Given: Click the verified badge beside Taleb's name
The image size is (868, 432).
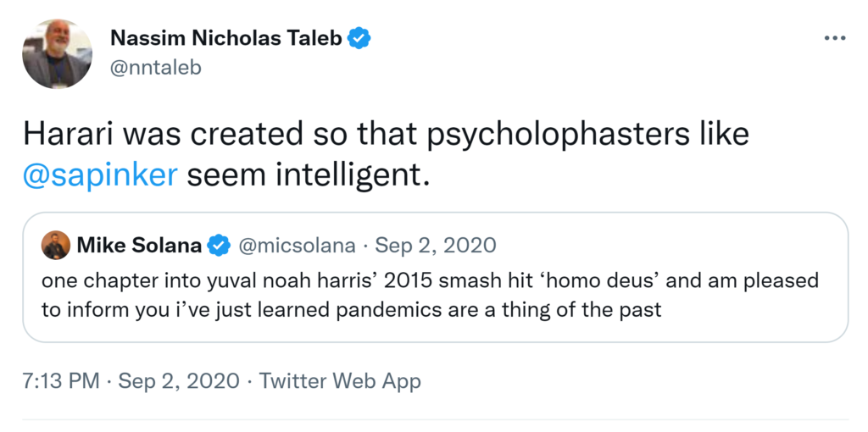Looking at the screenshot, I should [x=360, y=38].
